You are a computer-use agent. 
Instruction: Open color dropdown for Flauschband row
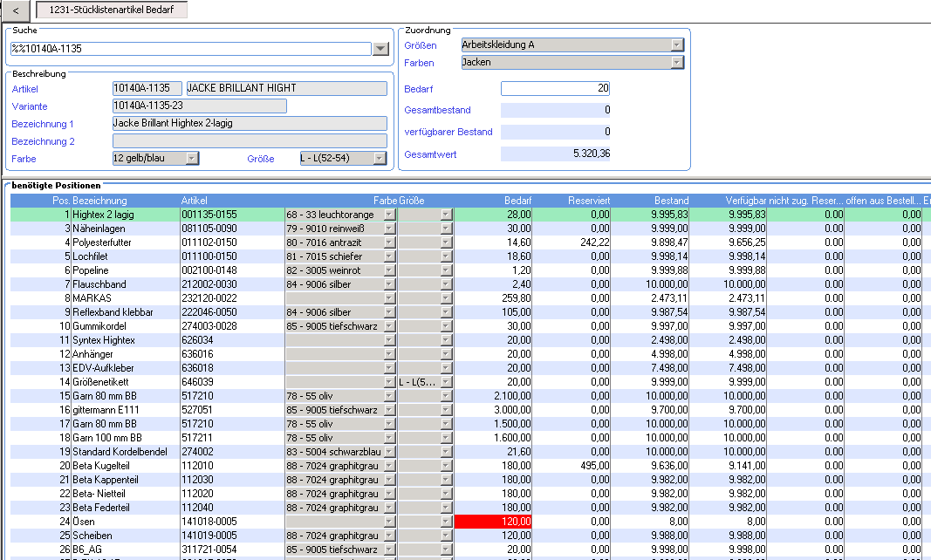tap(389, 284)
